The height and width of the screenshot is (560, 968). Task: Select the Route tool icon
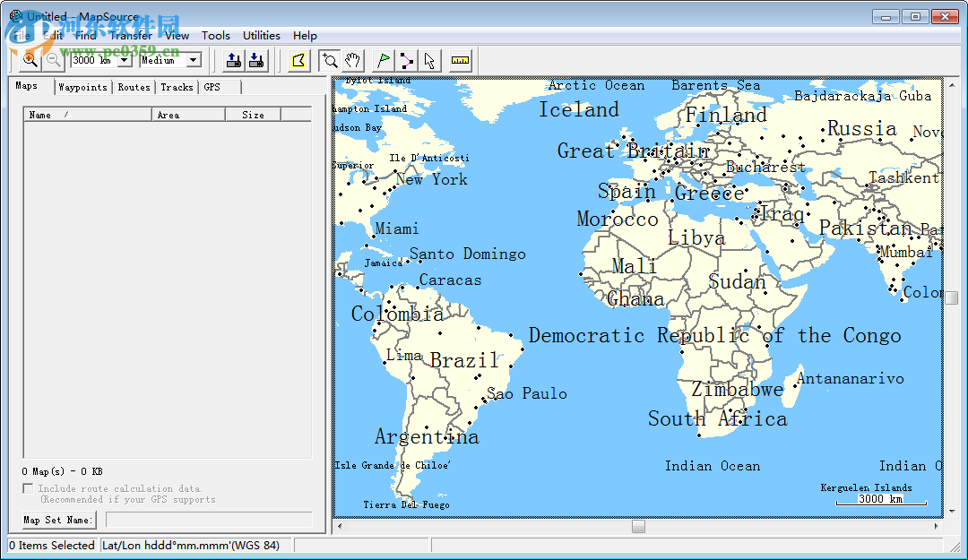click(x=406, y=60)
